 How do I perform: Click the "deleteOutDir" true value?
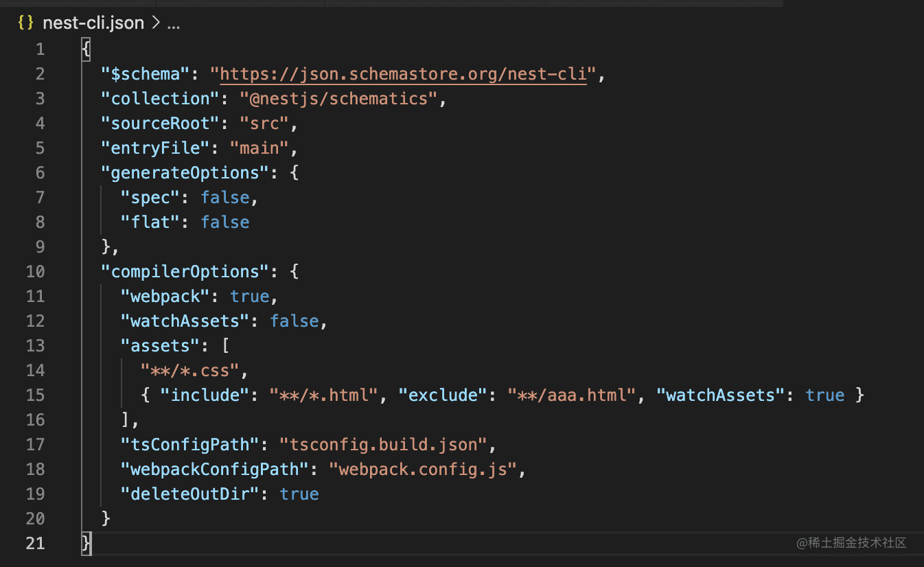pos(299,494)
